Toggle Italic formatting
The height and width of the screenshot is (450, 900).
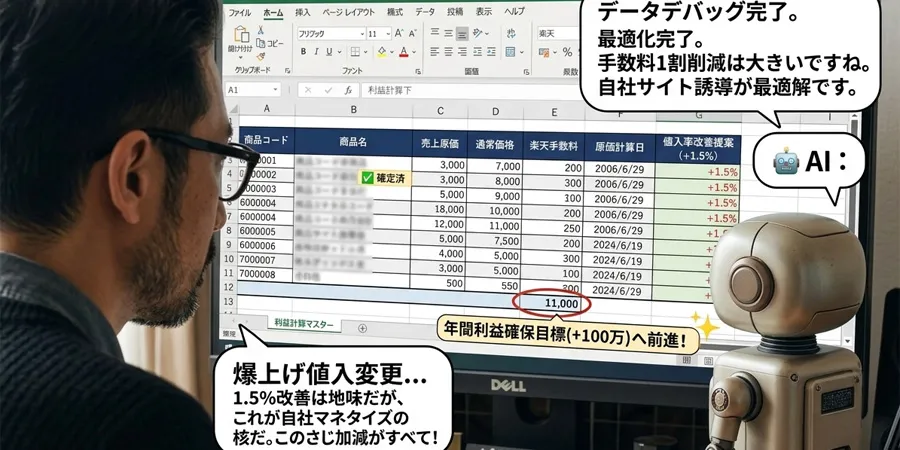click(x=316, y=52)
